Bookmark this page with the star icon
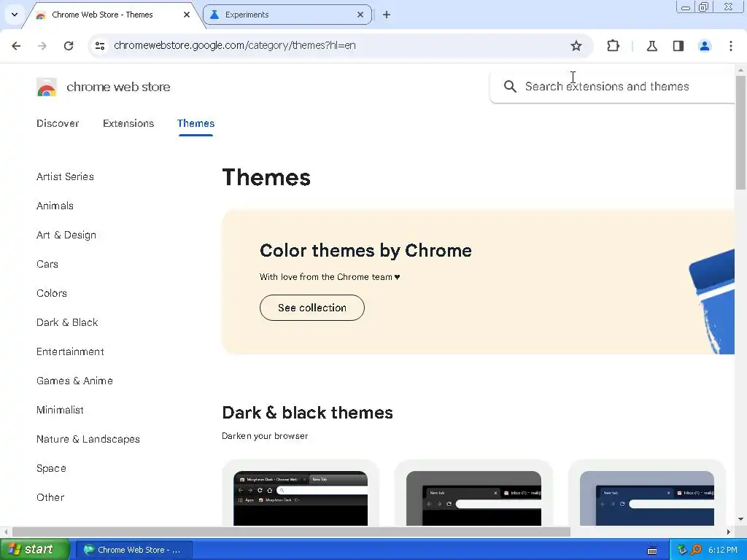Image resolution: width=747 pixels, height=560 pixels. click(576, 46)
